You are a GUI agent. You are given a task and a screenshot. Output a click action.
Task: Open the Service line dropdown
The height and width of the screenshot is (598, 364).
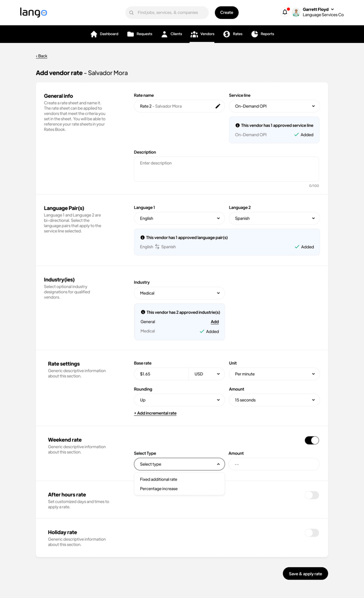[274, 106]
